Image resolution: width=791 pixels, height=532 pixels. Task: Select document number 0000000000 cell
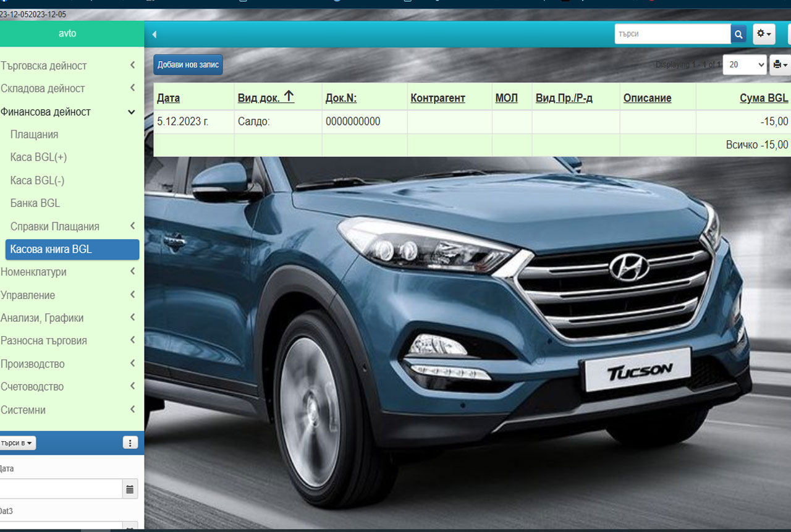point(365,122)
